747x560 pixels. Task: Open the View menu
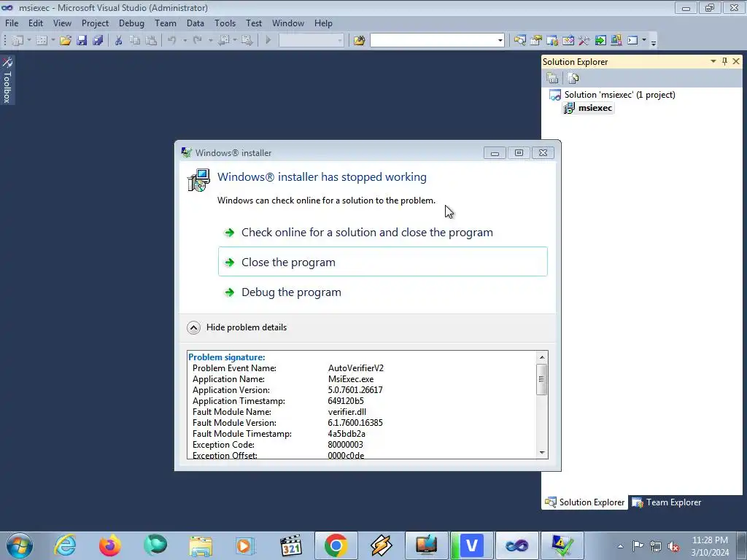click(x=62, y=23)
